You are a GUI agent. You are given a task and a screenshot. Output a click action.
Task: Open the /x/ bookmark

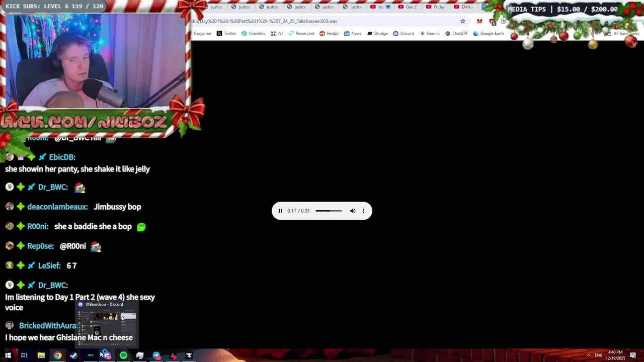coord(277,34)
